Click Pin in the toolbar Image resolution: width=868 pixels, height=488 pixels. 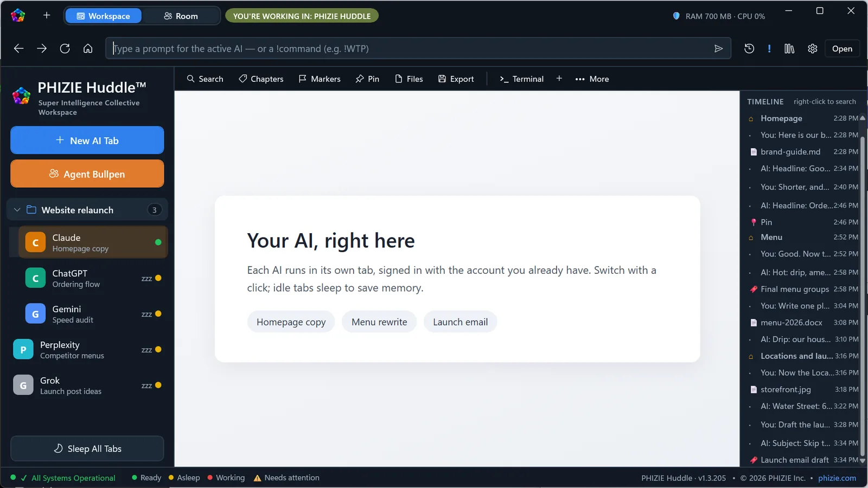click(x=367, y=79)
